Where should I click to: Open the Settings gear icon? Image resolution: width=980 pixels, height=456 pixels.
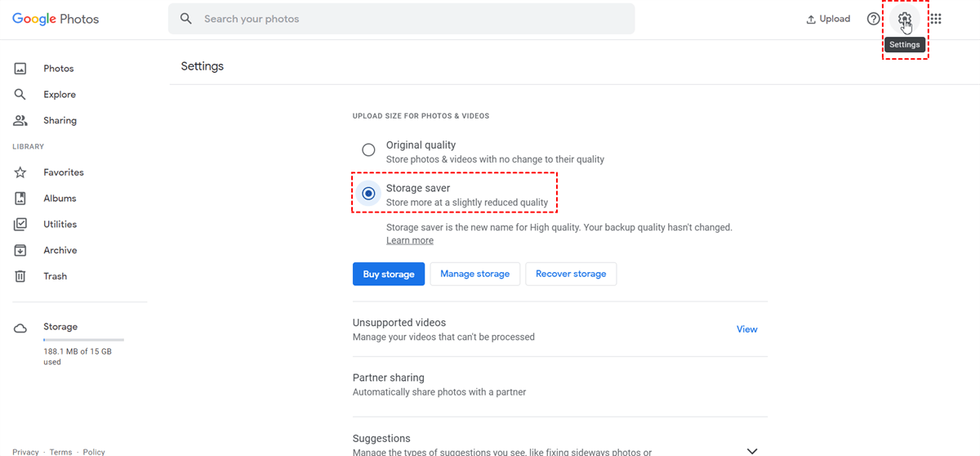(x=904, y=19)
